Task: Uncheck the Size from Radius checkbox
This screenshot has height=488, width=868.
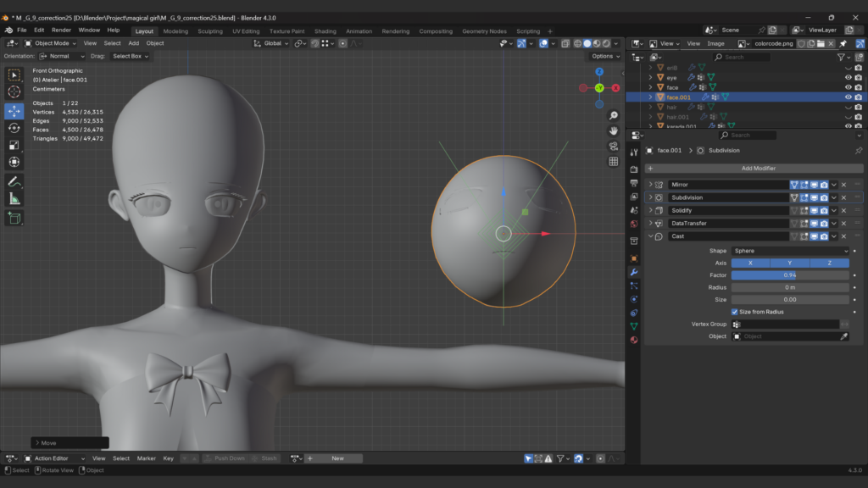Action: [x=736, y=312]
